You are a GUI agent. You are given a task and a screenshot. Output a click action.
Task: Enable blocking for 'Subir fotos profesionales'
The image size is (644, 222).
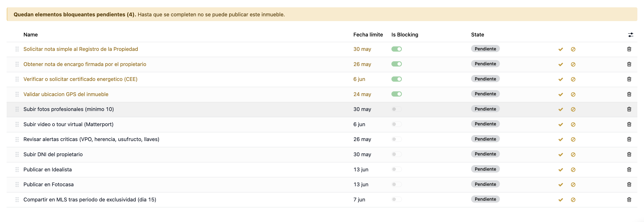(396, 109)
